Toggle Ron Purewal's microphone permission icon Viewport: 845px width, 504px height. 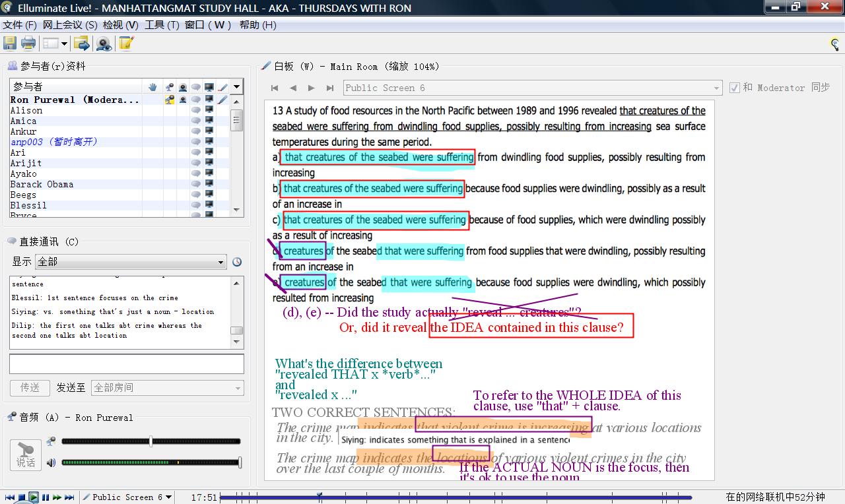click(170, 100)
